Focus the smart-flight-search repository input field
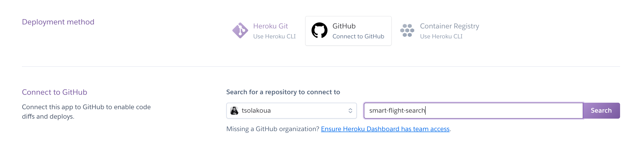Image resolution: width=644 pixels, height=160 pixels. [x=473, y=110]
